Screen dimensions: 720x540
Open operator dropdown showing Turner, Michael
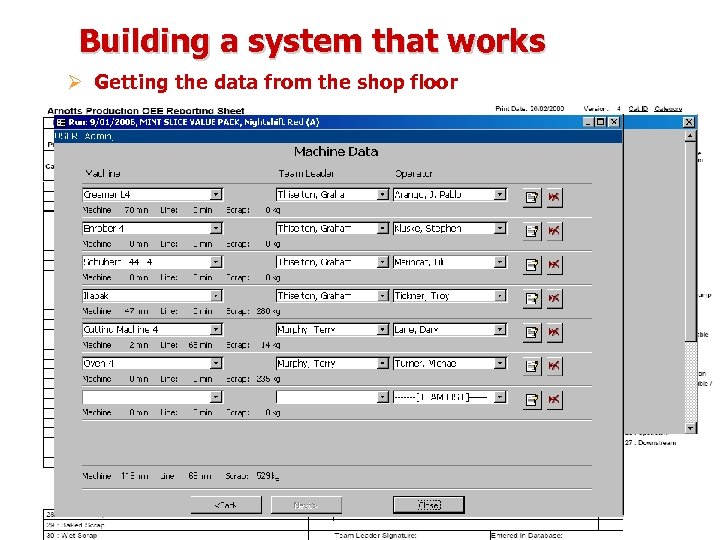(x=500, y=363)
